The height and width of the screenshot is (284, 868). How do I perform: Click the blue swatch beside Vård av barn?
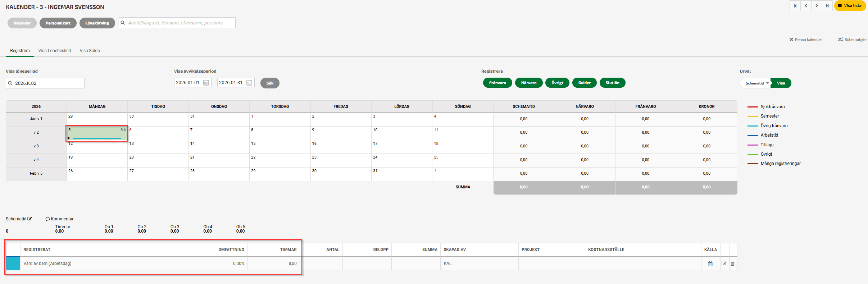pyautogui.click(x=13, y=264)
